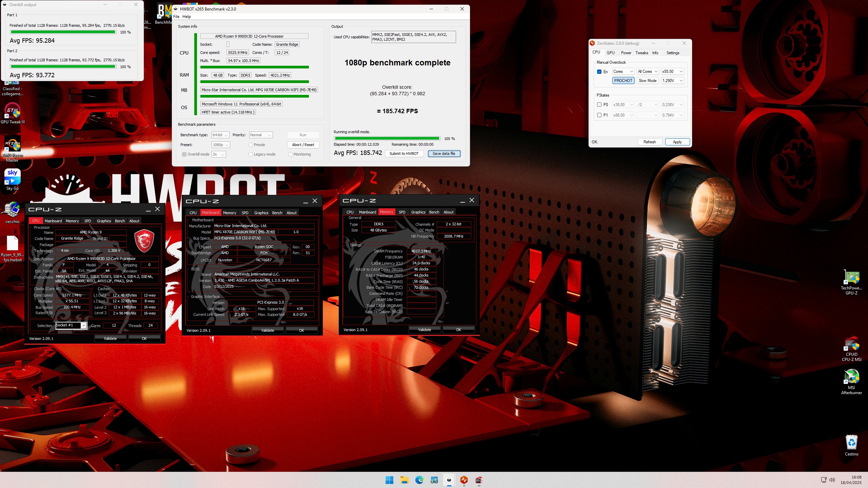This screenshot has height=488, width=868.
Task: Toggle Slow Mode in ZenStates
Action: click(x=647, y=81)
